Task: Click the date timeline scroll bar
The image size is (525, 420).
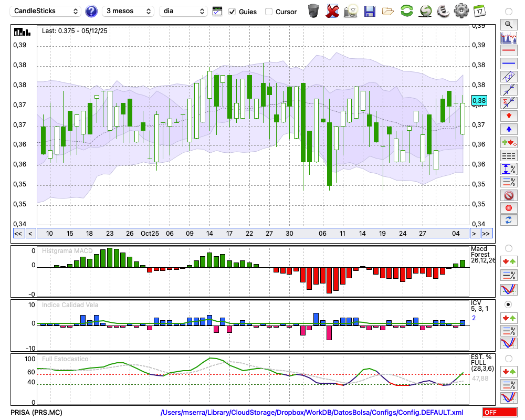Action: [x=252, y=234]
